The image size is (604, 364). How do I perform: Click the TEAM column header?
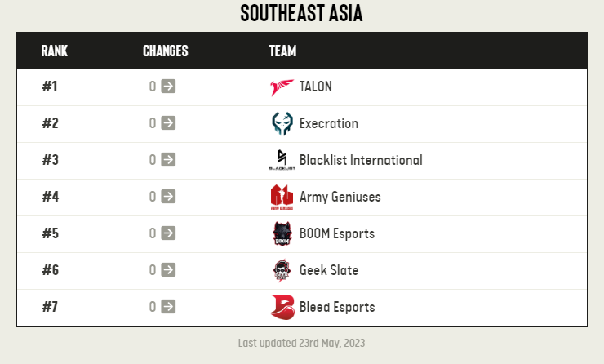point(282,51)
